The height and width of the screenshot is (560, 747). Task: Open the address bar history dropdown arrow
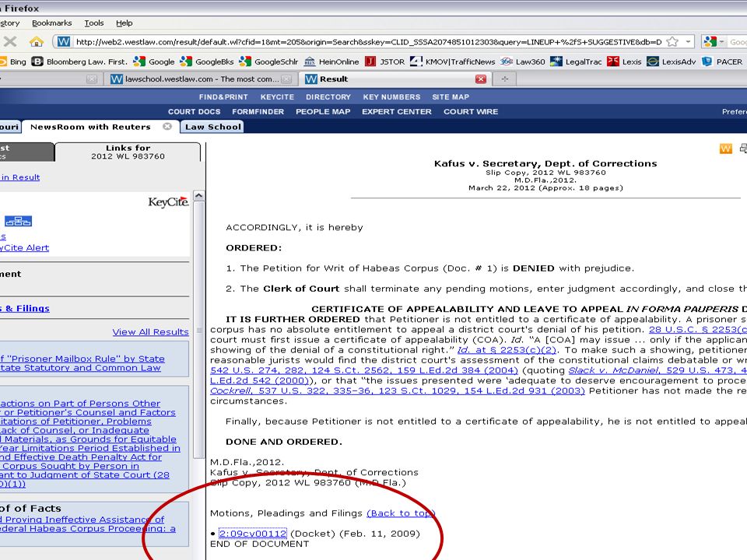pyautogui.click(x=688, y=42)
